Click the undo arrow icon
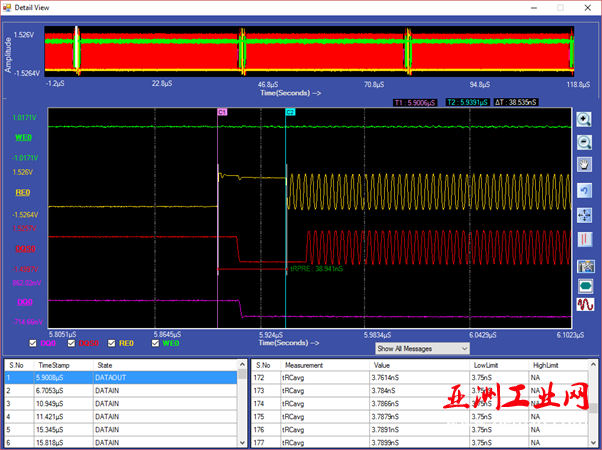 (x=584, y=191)
